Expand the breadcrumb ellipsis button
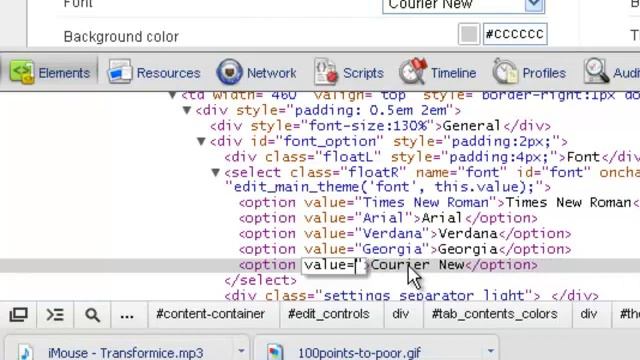 coord(127,315)
